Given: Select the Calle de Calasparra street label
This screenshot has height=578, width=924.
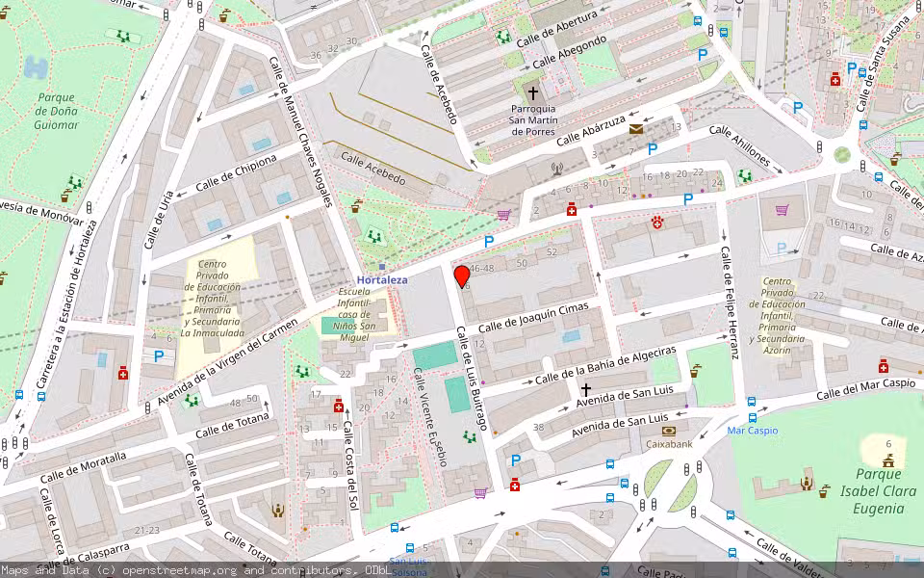Looking at the screenshot, I should pos(82,558).
